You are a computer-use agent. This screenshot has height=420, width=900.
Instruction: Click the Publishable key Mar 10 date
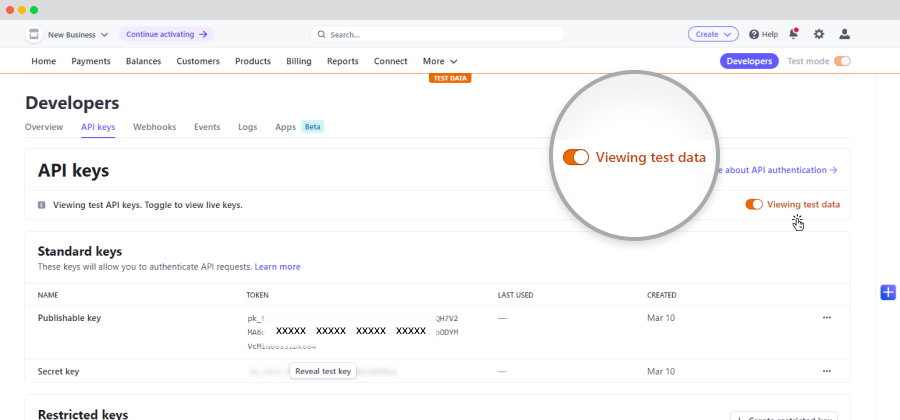[x=661, y=318]
